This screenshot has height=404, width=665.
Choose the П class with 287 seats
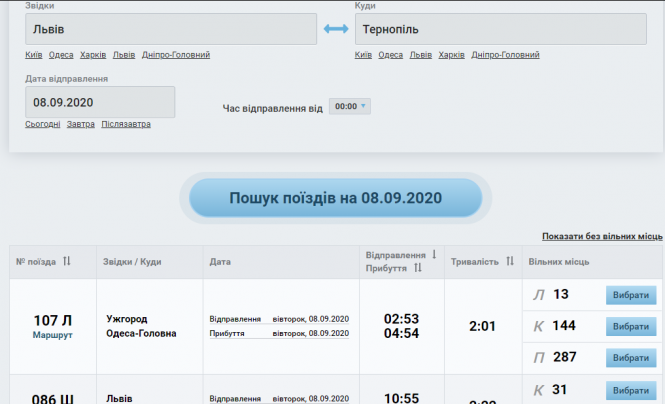coord(630,358)
